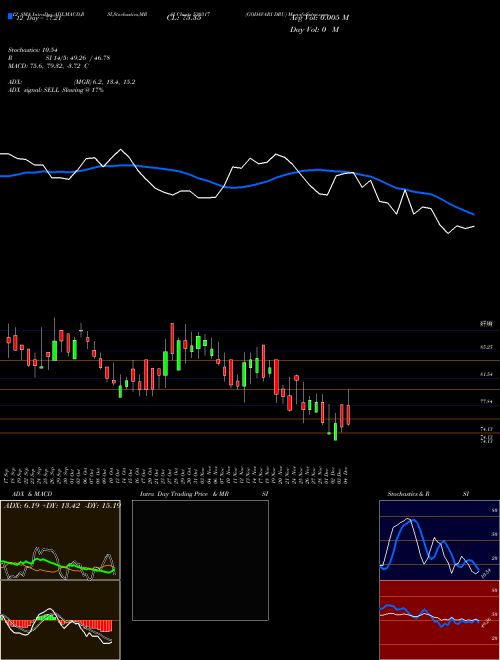Open the MACD histogram mini chart
The image size is (500, 660).
coord(60,620)
